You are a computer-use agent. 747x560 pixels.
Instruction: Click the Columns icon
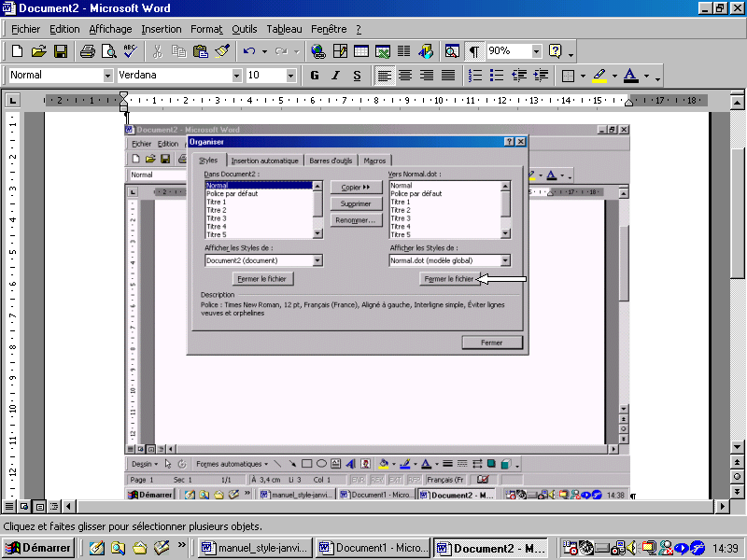[x=404, y=51]
